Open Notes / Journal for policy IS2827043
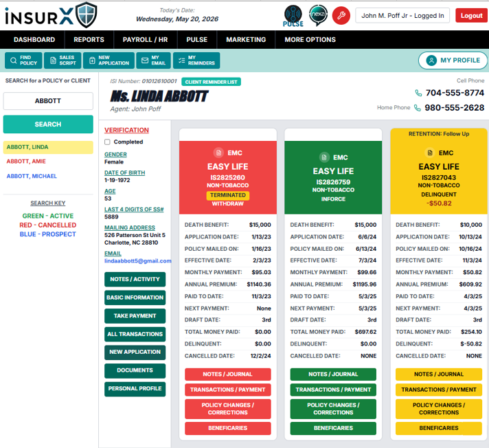Viewport: 489px width, 448px height. pos(439,374)
